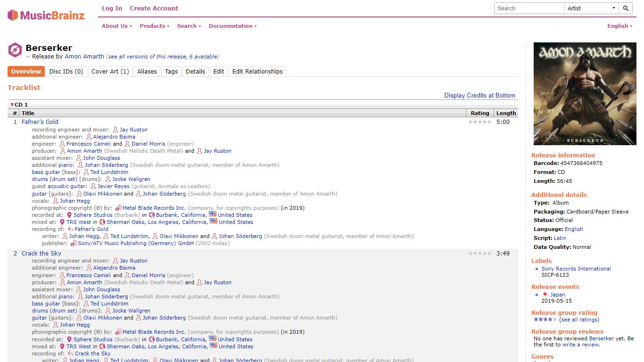
Task: Click the release disc icon beside Berserker
Action: pos(15,50)
